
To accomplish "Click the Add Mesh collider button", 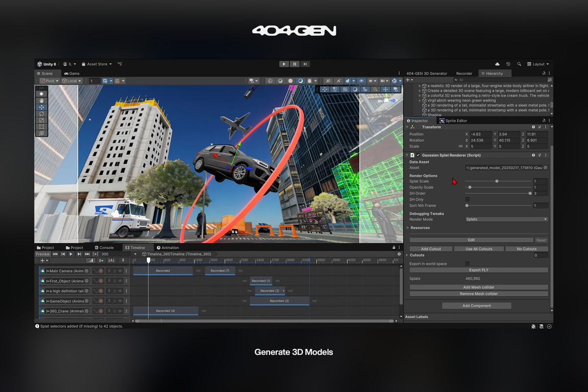I will coord(479,287).
